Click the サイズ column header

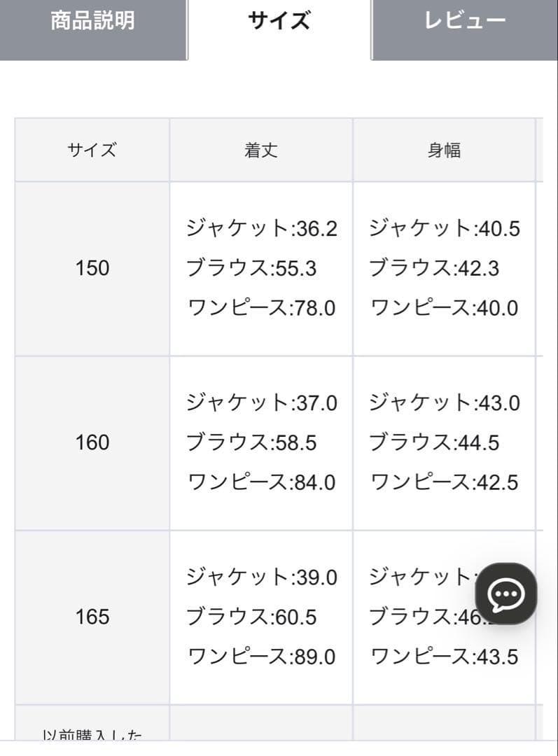coord(92,150)
